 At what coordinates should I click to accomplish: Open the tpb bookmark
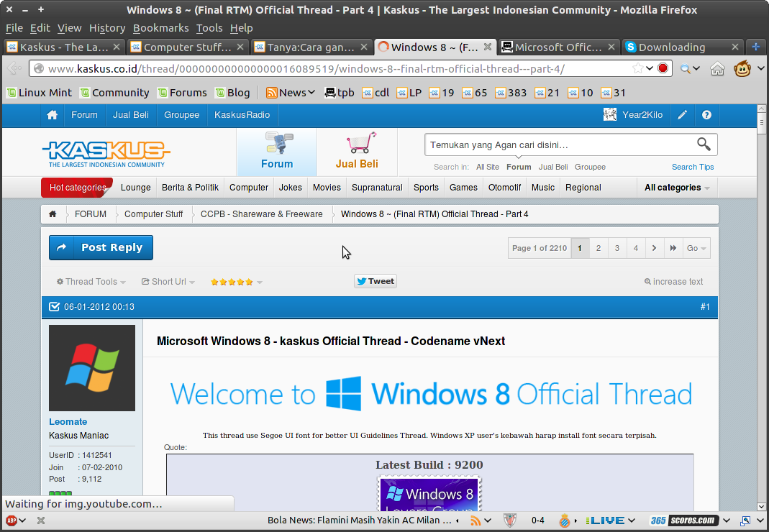point(340,93)
